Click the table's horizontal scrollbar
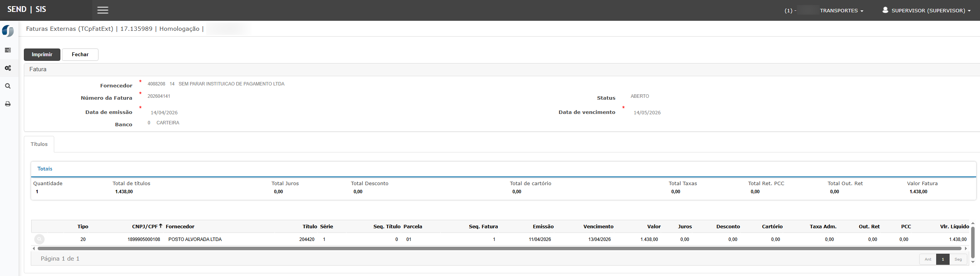980x276 pixels. 499,249
